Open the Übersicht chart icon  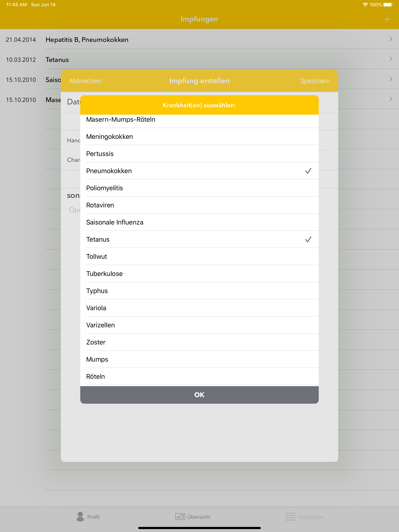tap(180, 516)
